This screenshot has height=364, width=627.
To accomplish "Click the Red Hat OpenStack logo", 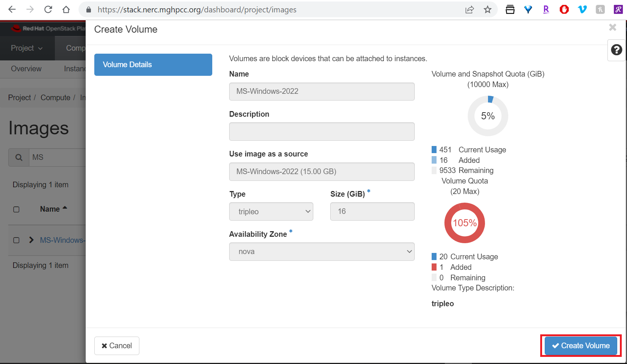I will pyautogui.click(x=48, y=29).
